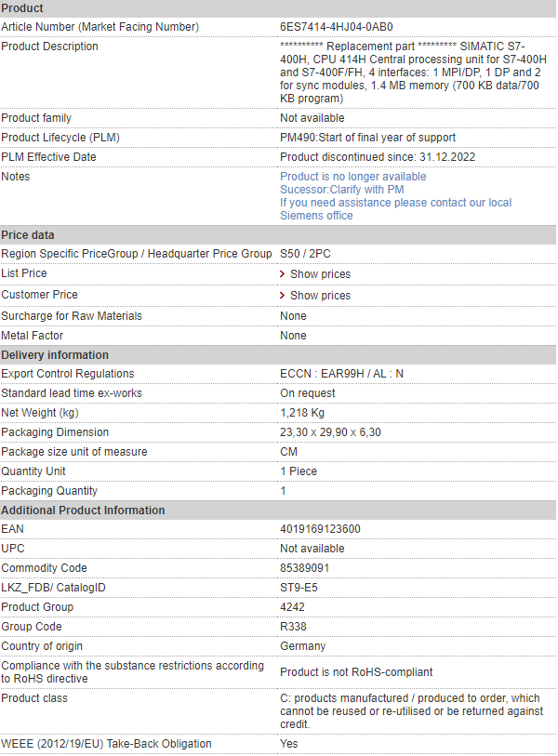The width and height of the screenshot is (558, 756).
Task: Click the red arrow beside List Price
Action: tap(283, 274)
